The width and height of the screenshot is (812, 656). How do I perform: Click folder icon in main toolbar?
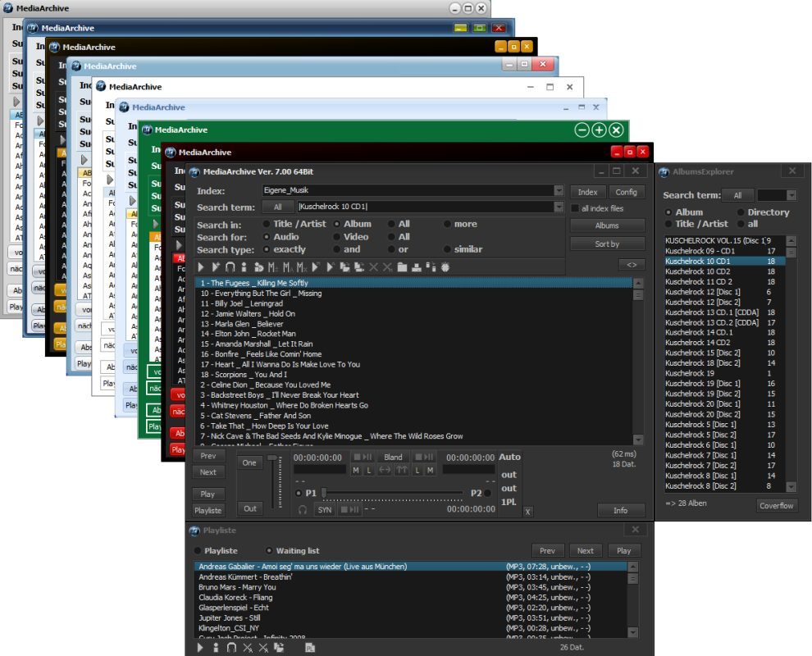[x=402, y=267]
